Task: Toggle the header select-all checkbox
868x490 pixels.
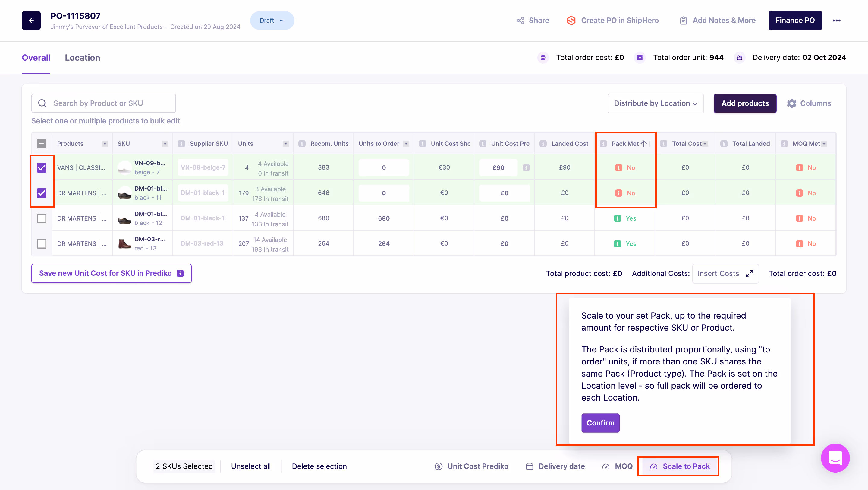Action: click(42, 144)
